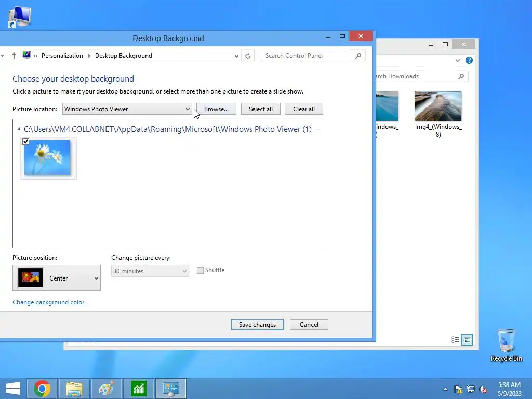Toggle the Shuffle checkbox
The image size is (532, 399).
pos(200,270)
